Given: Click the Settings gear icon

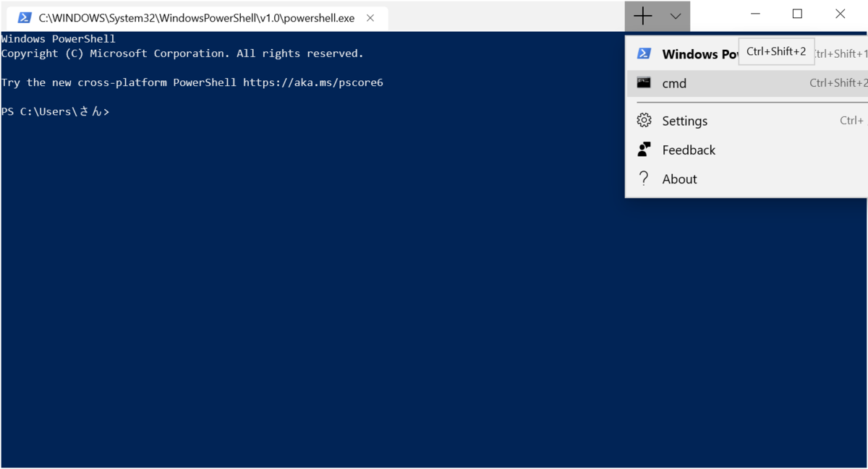Looking at the screenshot, I should tap(644, 121).
